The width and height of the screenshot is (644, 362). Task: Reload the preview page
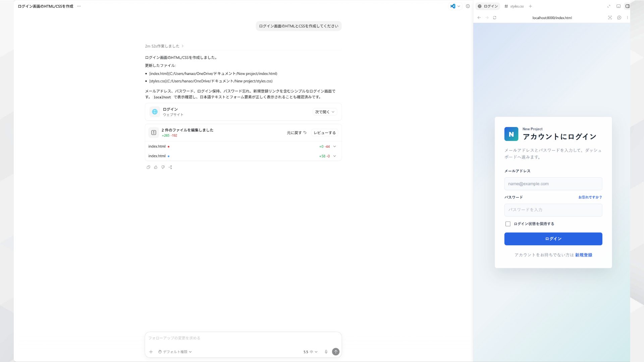[x=494, y=18]
